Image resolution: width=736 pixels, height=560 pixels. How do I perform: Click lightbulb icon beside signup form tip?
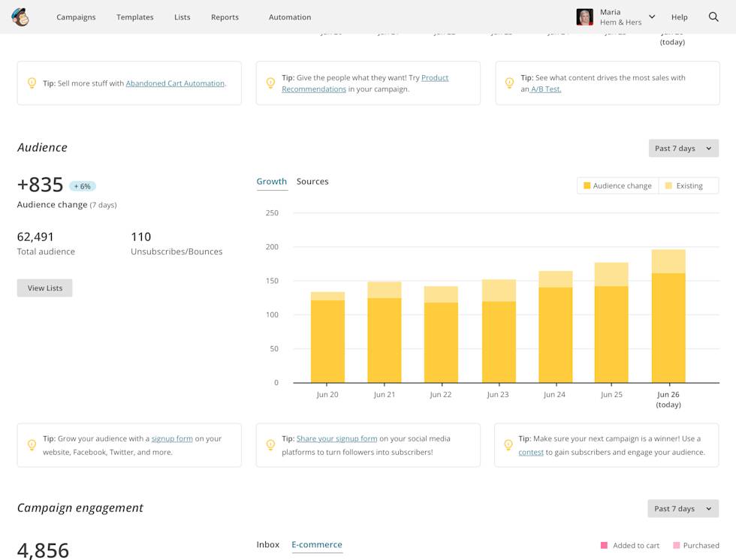tap(32, 445)
